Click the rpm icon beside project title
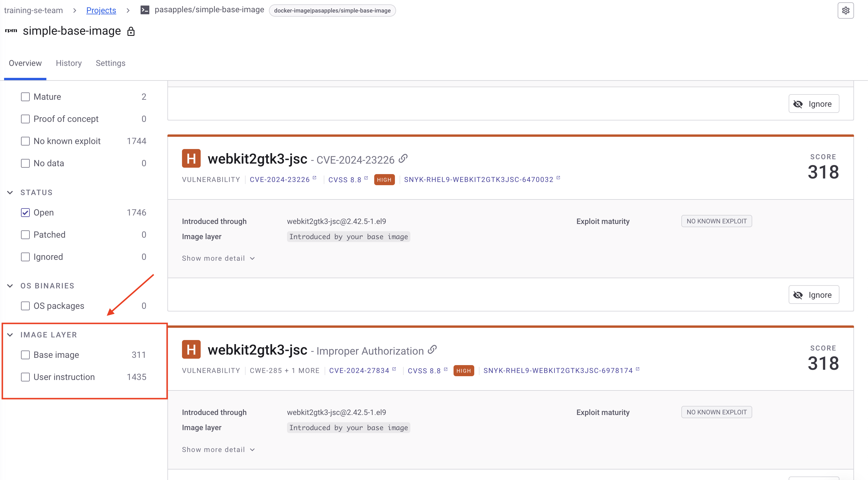 point(11,31)
